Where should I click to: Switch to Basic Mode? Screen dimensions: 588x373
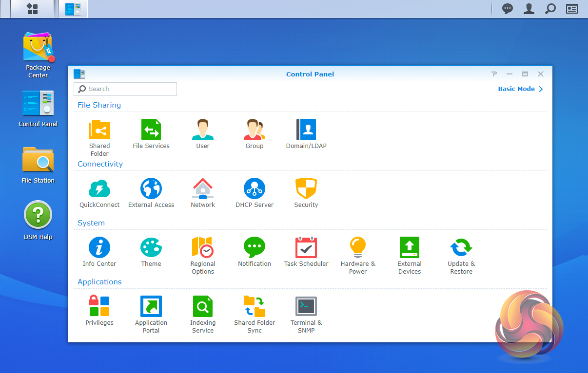click(520, 89)
